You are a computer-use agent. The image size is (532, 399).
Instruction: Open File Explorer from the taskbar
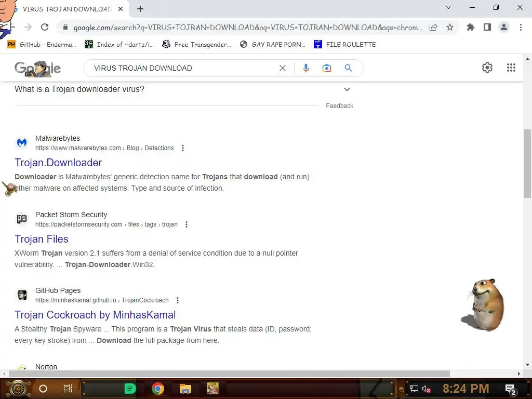pos(185,389)
